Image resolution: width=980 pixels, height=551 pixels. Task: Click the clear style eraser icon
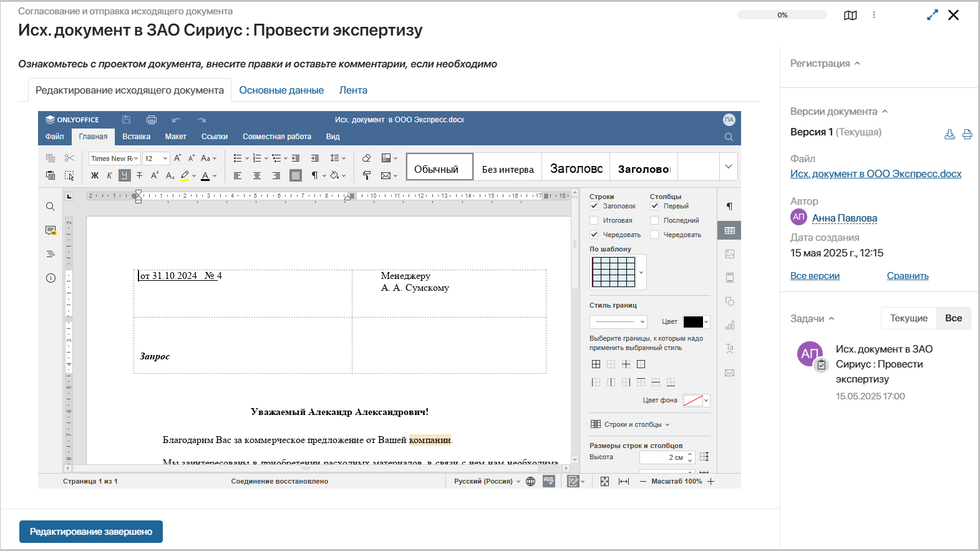coord(367,158)
